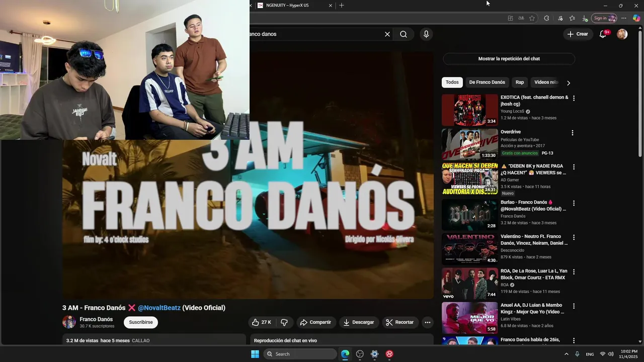This screenshot has height=362, width=644.
Task: Open Edge media control icon
Action: (560, 18)
